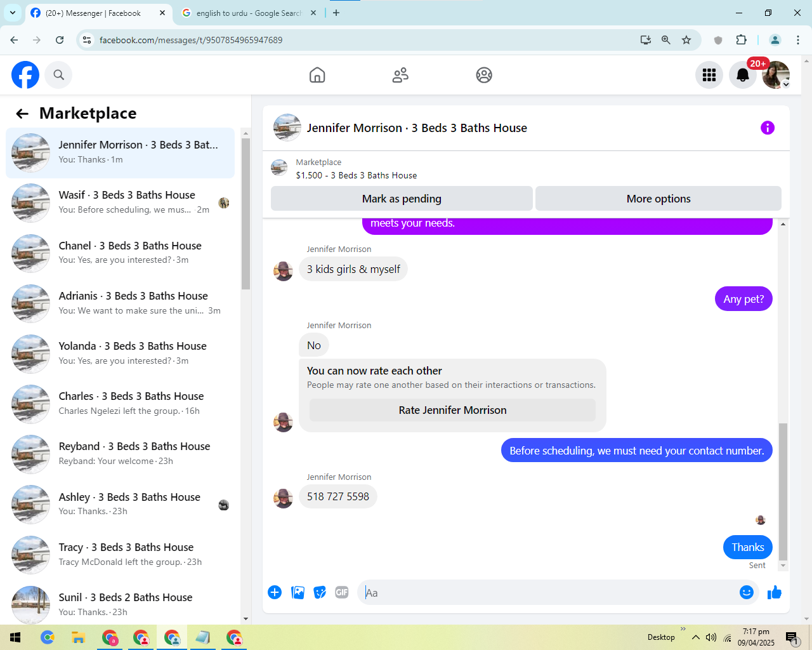The image size is (812, 650).
Task: Rate Jennifer Morrison
Action: (x=452, y=410)
